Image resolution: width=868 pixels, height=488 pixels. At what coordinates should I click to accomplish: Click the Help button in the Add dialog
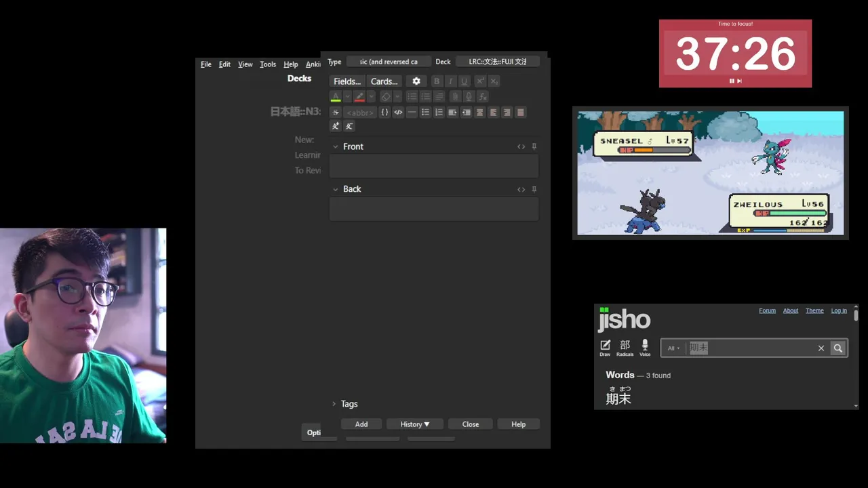(x=518, y=424)
